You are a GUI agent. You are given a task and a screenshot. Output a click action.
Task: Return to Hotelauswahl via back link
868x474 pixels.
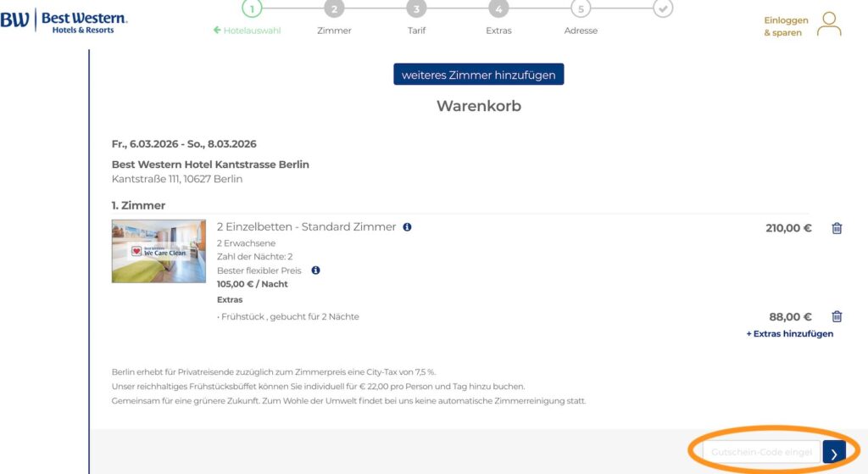tap(248, 31)
